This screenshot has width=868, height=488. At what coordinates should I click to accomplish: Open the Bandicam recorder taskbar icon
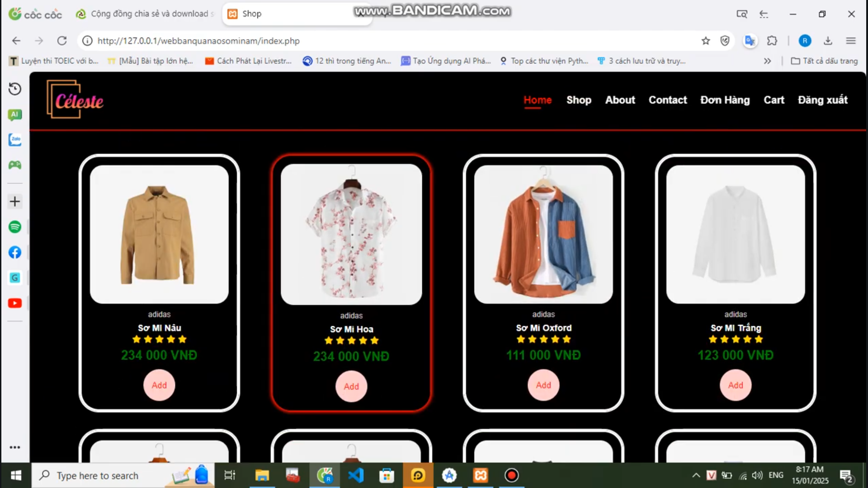click(512, 475)
